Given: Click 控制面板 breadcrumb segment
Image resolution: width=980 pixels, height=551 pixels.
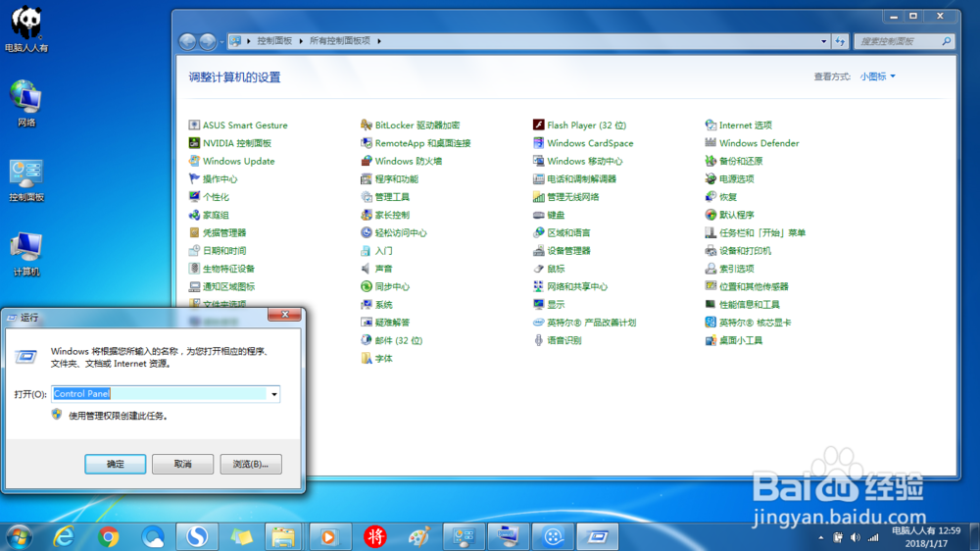Looking at the screenshot, I should (x=274, y=40).
